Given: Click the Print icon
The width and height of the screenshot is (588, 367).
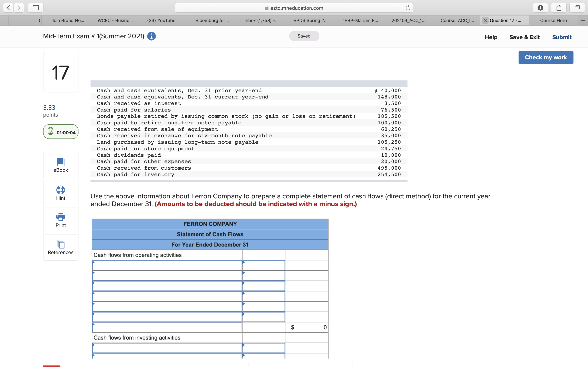Looking at the screenshot, I should tap(60, 217).
